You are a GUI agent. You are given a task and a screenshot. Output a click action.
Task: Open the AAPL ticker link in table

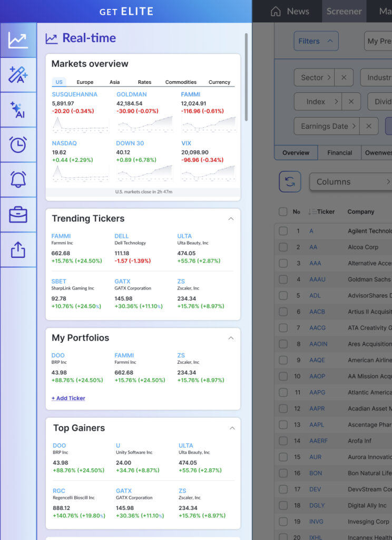coord(317,425)
